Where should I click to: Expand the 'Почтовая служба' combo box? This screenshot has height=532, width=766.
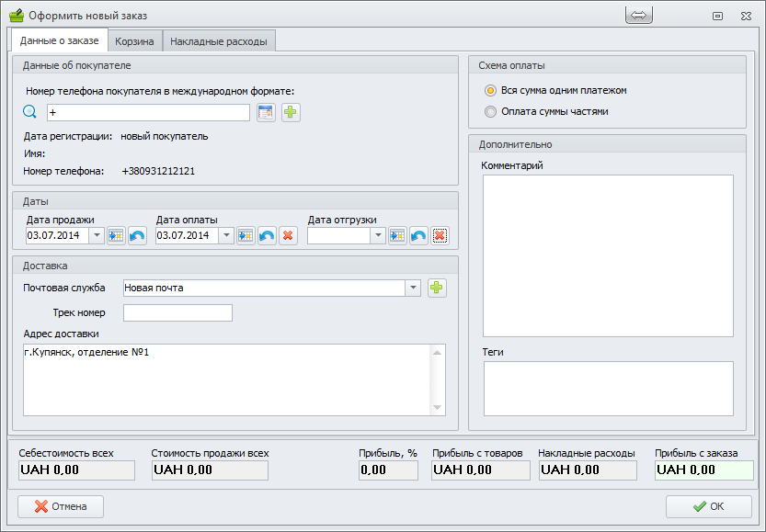tap(413, 288)
